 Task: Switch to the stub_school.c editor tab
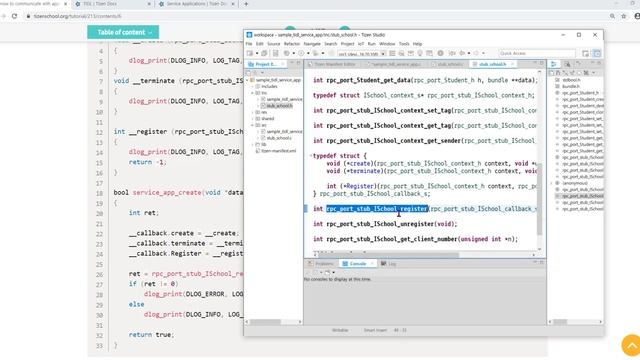coord(449,64)
